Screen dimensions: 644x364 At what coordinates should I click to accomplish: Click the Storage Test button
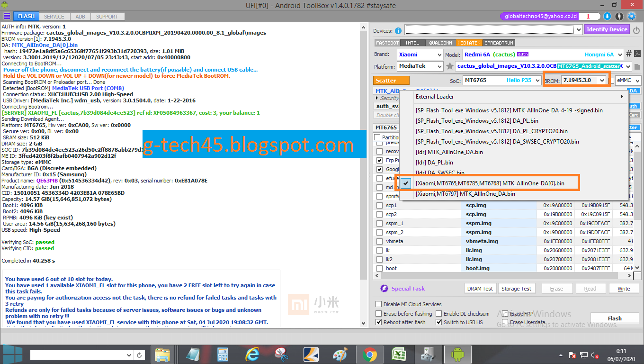pyautogui.click(x=516, y=289)
